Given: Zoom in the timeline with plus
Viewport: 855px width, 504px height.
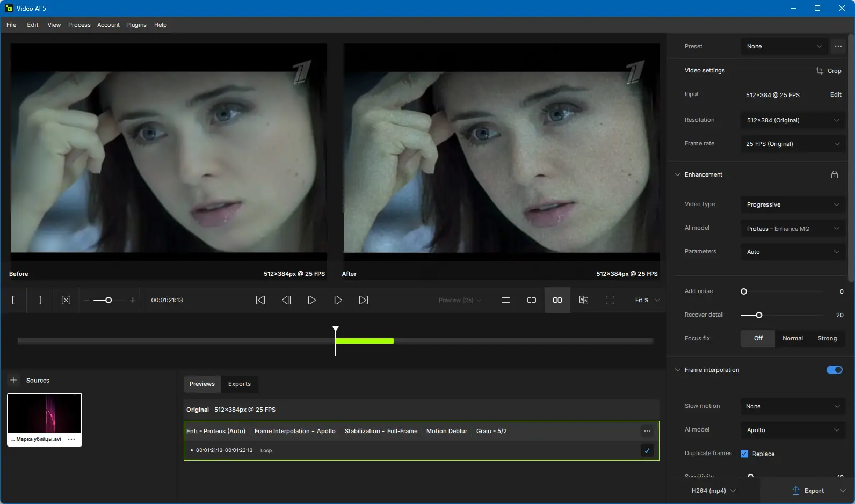Looking at the screenshot, I should click(x=133, y=300).
